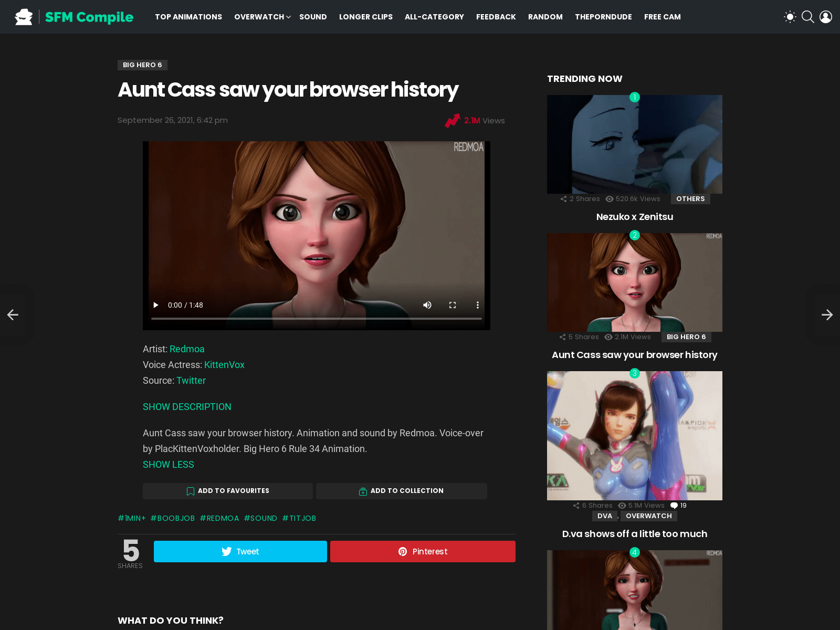Select the #REDMOA tag
Screen dimensions: 840x630
point(219,518)
